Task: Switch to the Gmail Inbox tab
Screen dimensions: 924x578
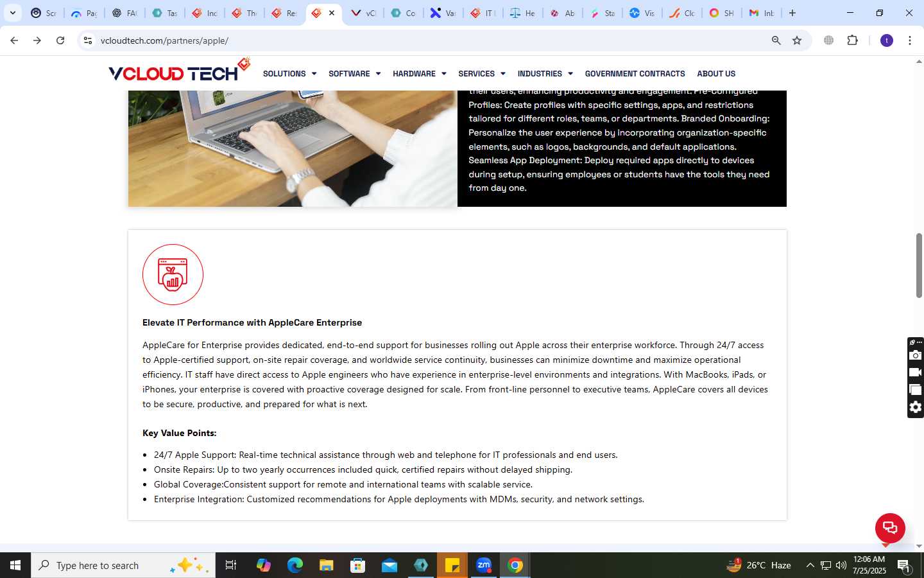Action: coord(762,13)
